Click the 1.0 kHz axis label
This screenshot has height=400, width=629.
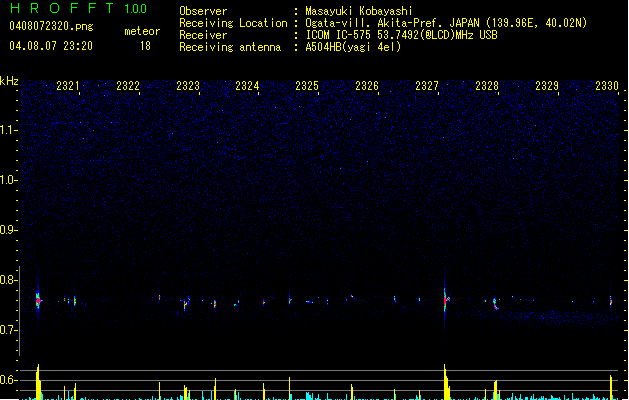point(8,180)
